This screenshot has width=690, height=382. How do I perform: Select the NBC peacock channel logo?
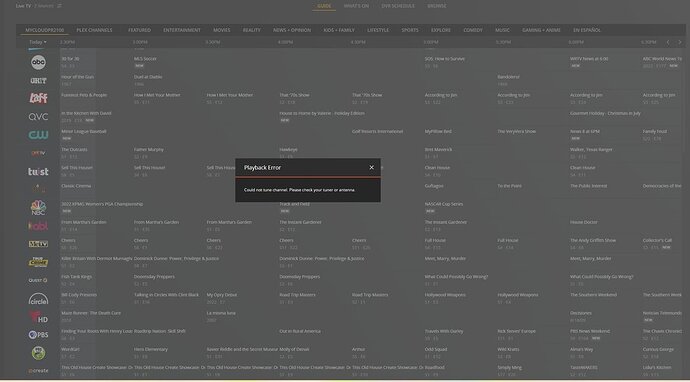pyautogui.click(x=38, y=208)
